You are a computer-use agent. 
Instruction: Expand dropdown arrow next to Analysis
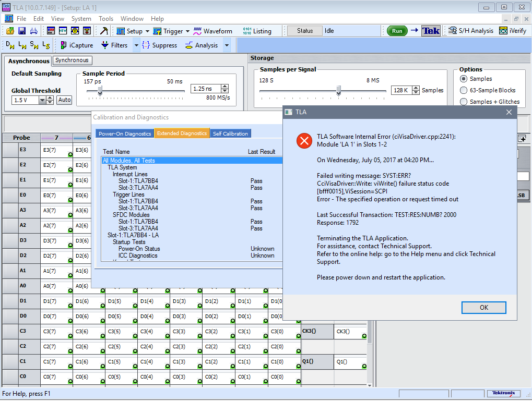click(x=227, y=45)
